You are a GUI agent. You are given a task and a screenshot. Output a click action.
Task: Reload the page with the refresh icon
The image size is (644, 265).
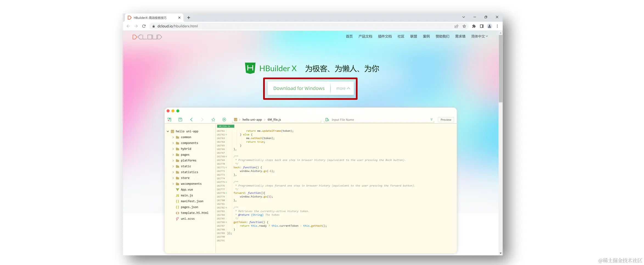(144, 26)
